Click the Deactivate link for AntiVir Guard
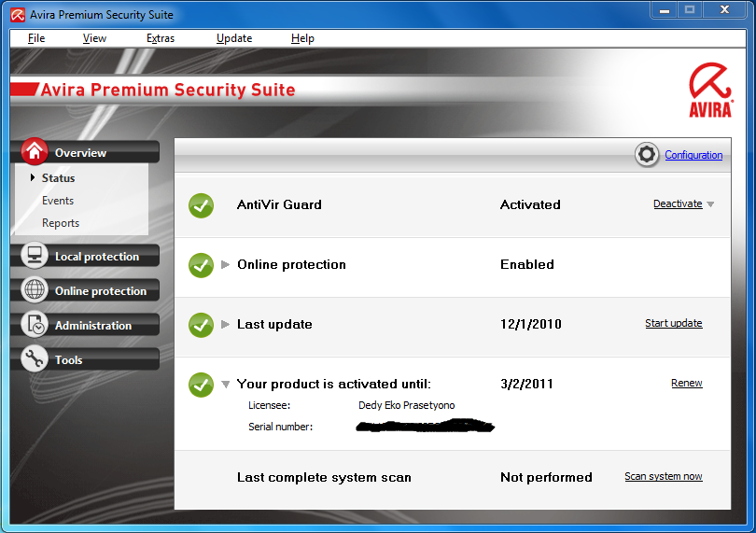 (678, 204)
